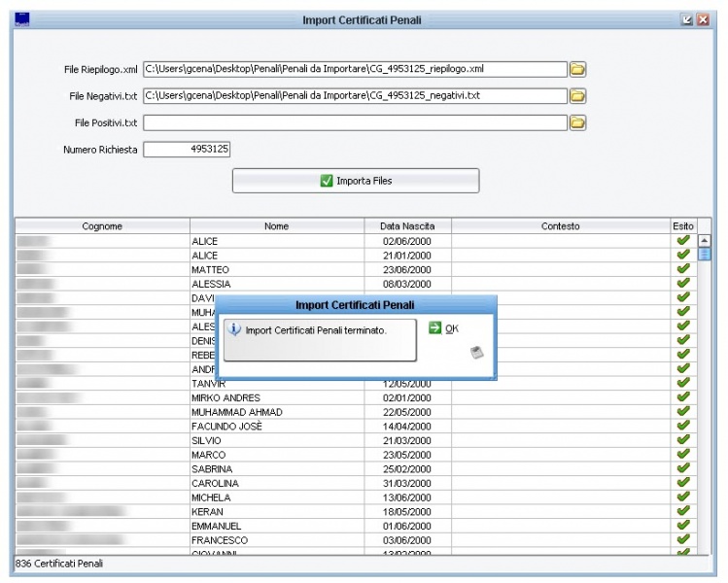Focus the empty File Positivi.txt field
The height and width of the screenshot is (583, 728).
354,122
